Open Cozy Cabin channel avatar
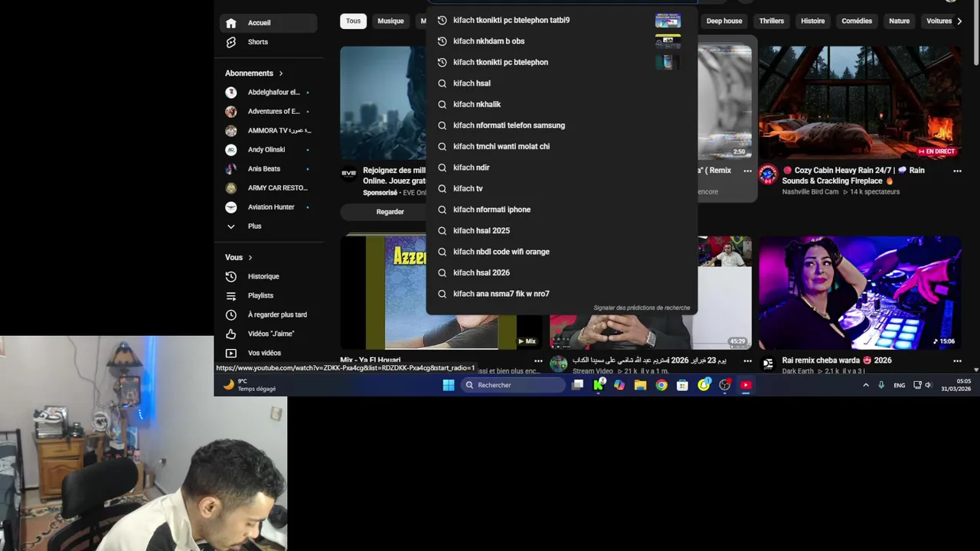Viewport: 980px width, 551px height. [768, 174]
